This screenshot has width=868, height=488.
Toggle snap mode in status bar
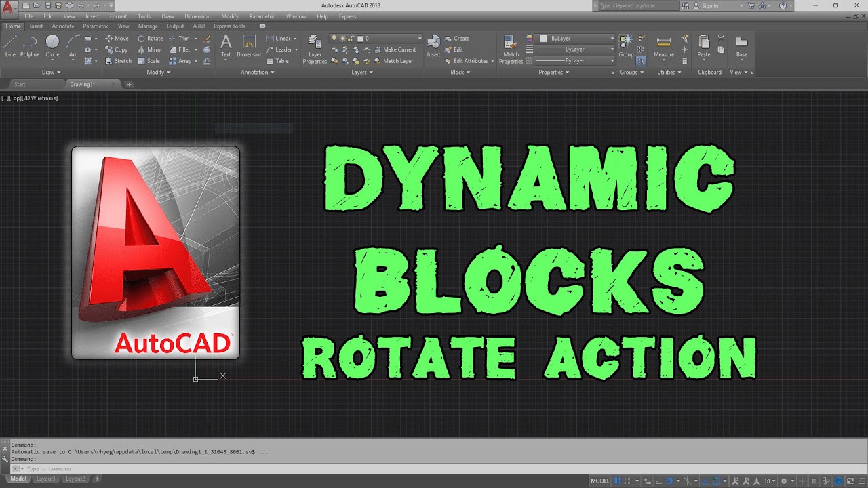tap(629, 481)
